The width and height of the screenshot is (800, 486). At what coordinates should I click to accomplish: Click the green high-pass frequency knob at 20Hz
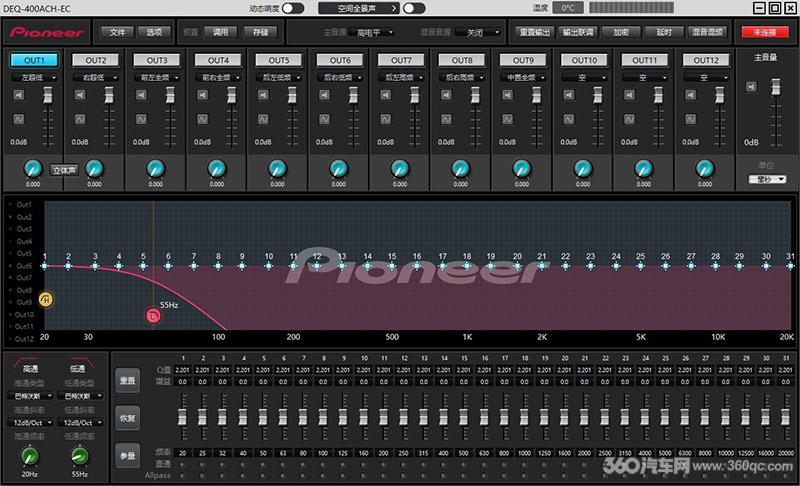click(x=30, y=456)
